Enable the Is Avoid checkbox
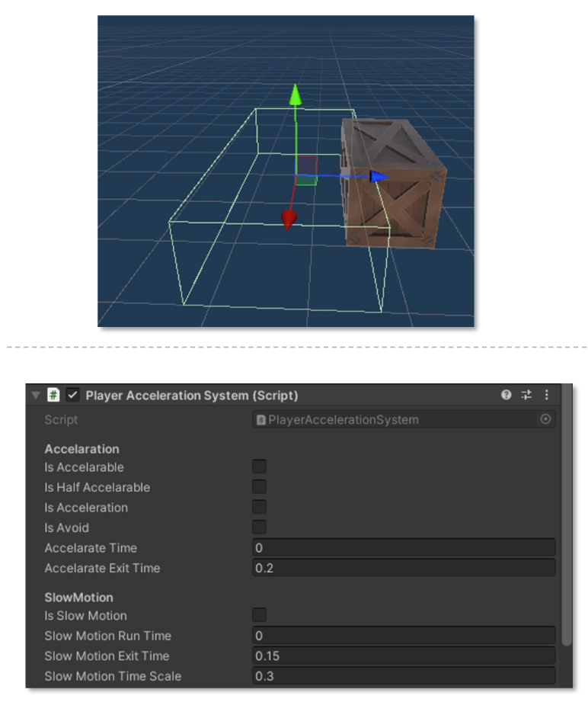Image resolution: width=588 pixels, height=702 pixels. point(260,527)
